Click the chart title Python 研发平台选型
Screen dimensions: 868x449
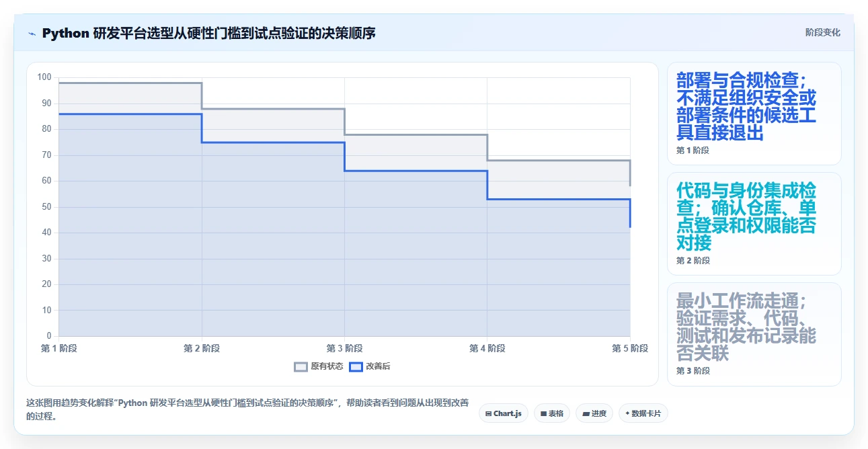tap(208, 34)
